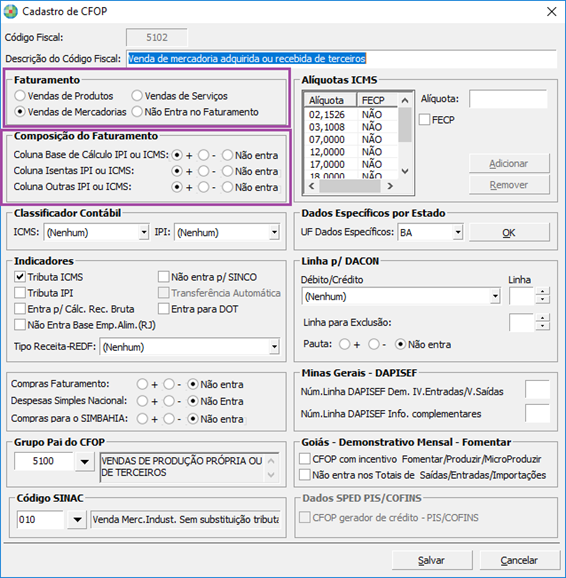The image size is (566, 578).
Task: Click the down arrow in the alíquotas list
Action: pos(405,171)
